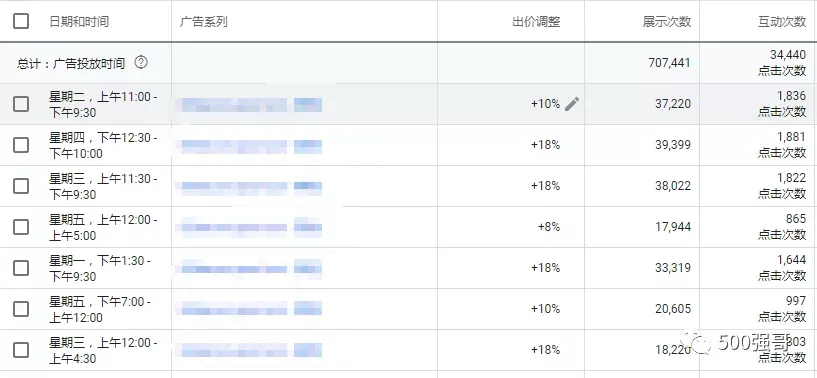Sort by the 展示次数 column header
Image resolution: width=817 pixels, height=378 pixels.
pyautogui.click(x=667, y=21)
